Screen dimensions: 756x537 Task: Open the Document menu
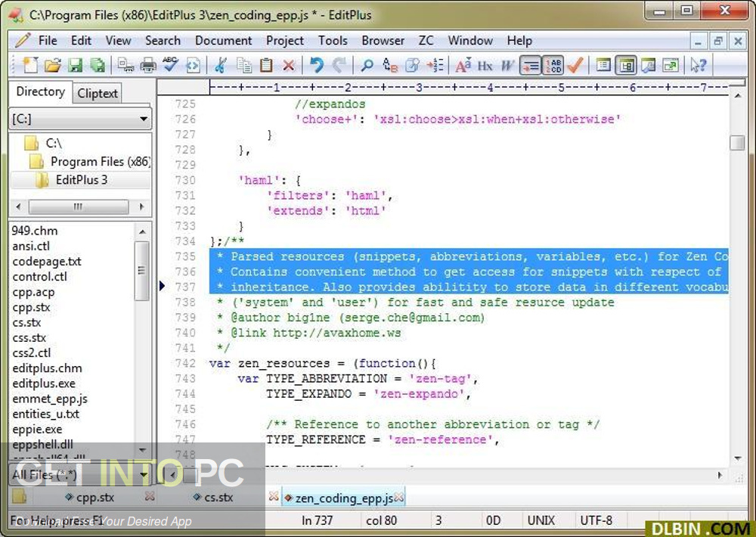coord(223,41)
